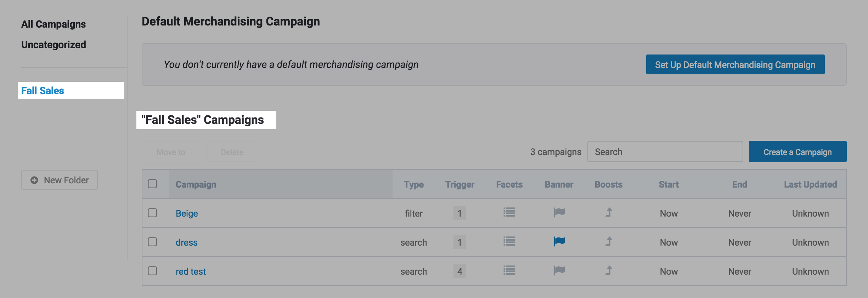The image size is (868, 298).
Task: Add a New Folder
Action: pos(60,180)
